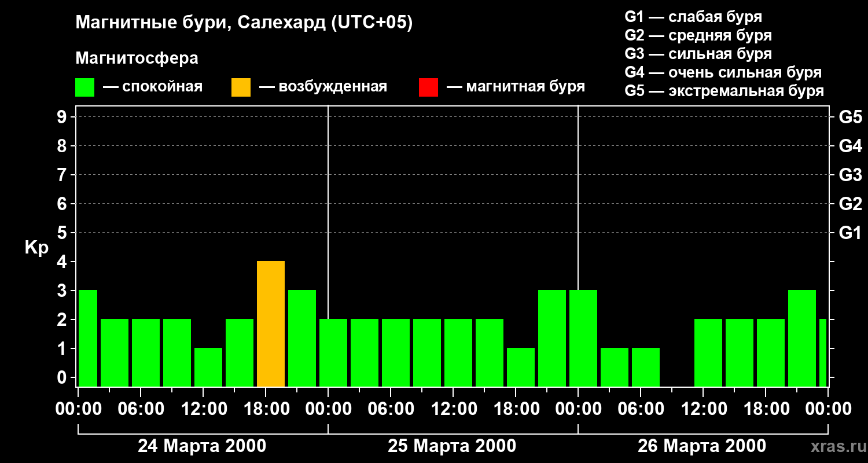The image size is (868, 463).
Task: Click the 'Kp' axis label
Action: pos(36,248)
